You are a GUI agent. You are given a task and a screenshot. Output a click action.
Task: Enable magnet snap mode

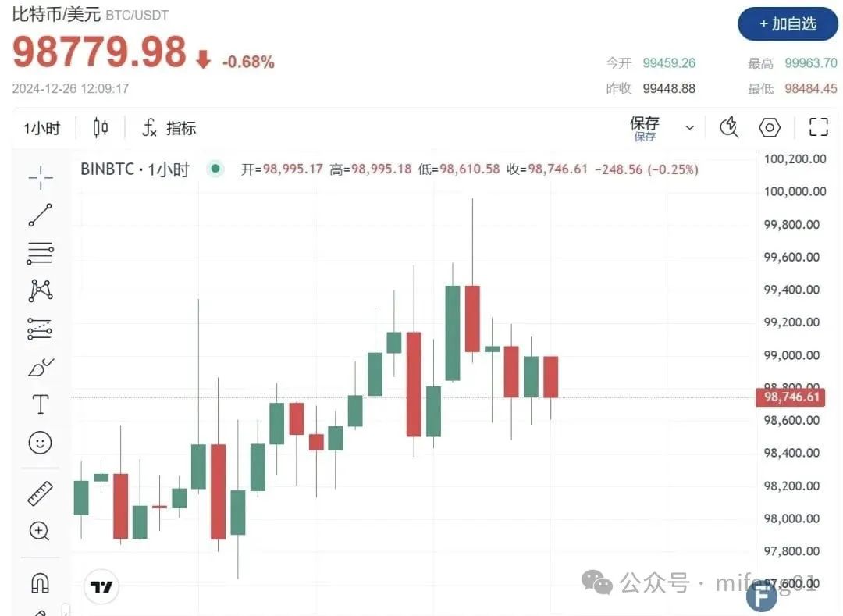(x=39, y=581)
